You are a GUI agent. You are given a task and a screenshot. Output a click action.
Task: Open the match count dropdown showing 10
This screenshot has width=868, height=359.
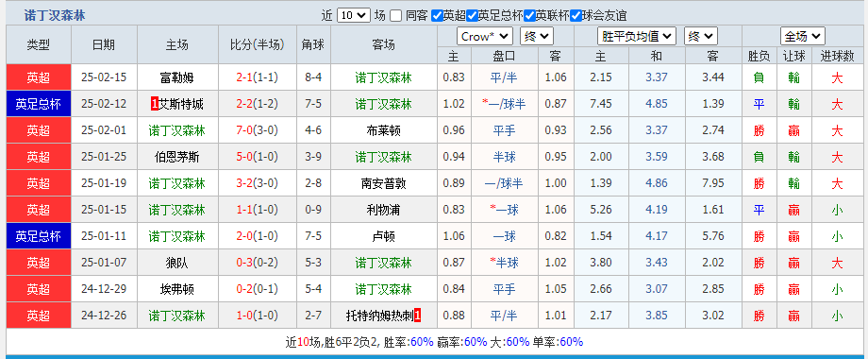353,15
